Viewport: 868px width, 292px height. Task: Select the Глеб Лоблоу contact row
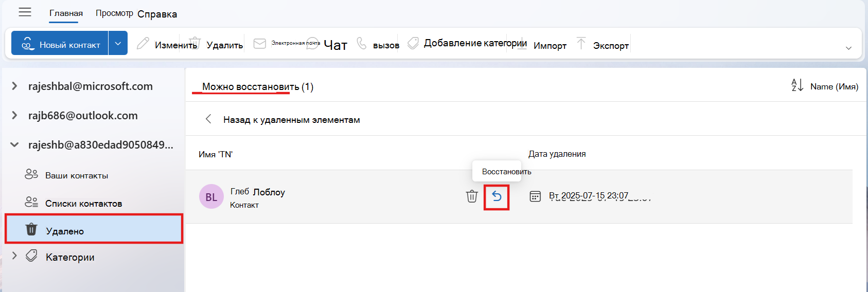pos(519,196)
